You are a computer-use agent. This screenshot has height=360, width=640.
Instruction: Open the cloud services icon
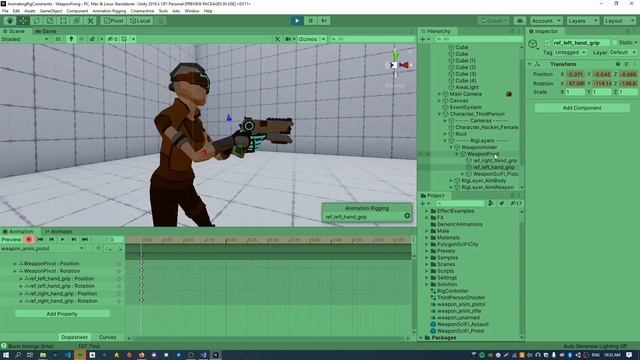(520, 21)
